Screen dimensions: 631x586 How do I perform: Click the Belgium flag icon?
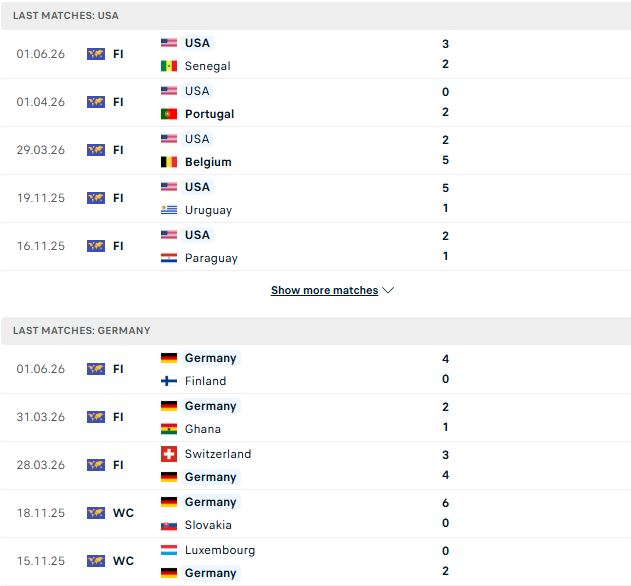click(169, 162)
